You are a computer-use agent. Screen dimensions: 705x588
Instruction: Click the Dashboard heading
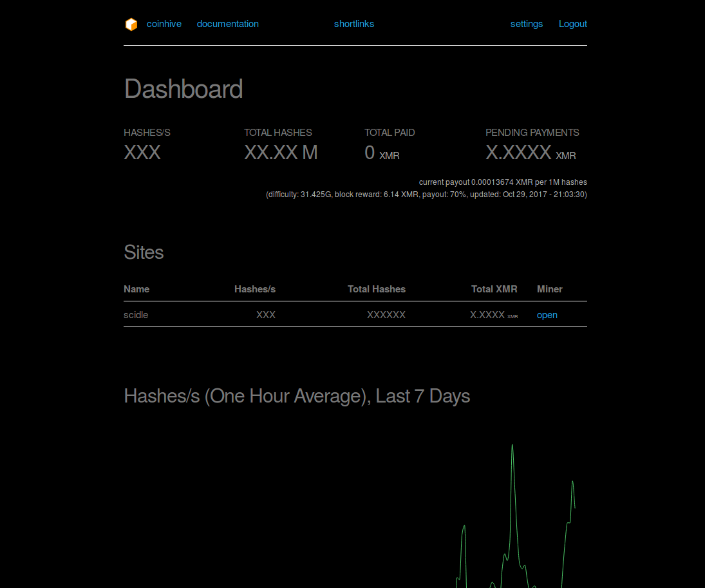point(183,89)
